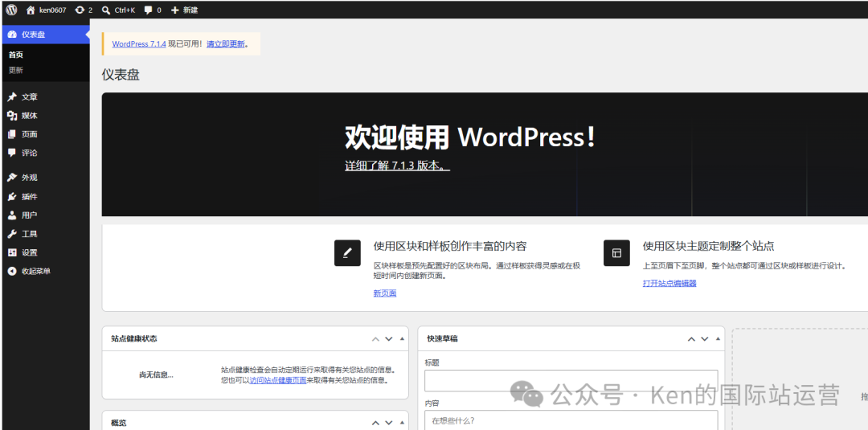
Task: Open the updates icon showing 2
Action: pyautogui.click(x=80, y=10)
